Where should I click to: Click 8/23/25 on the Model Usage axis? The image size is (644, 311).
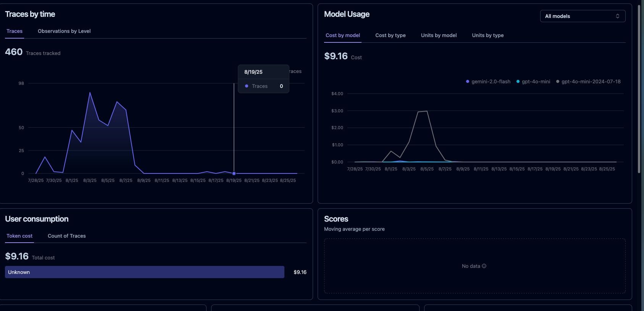pos(589,169)
